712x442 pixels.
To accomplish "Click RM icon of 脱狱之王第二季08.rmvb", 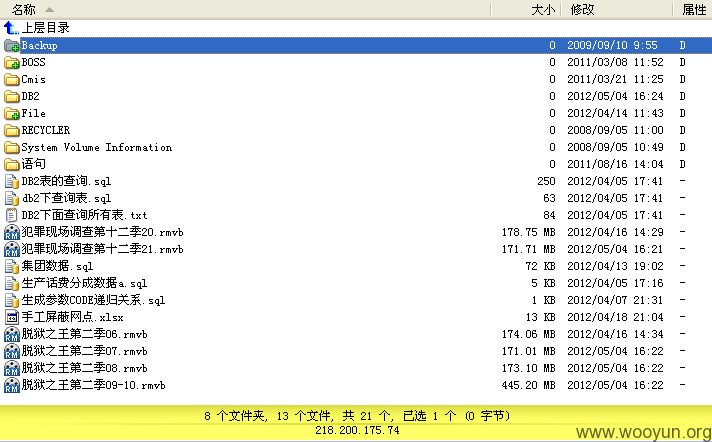I will (x=11, y=368).
